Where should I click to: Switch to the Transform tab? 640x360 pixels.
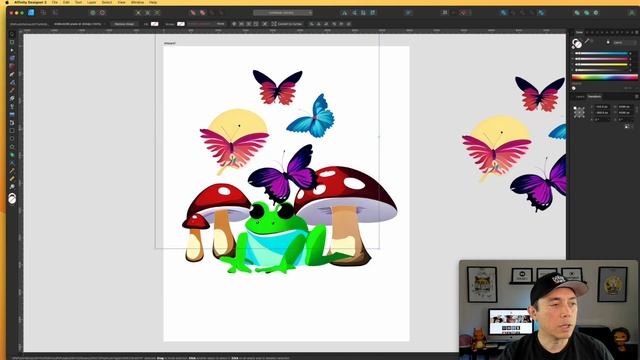[594, 97]
